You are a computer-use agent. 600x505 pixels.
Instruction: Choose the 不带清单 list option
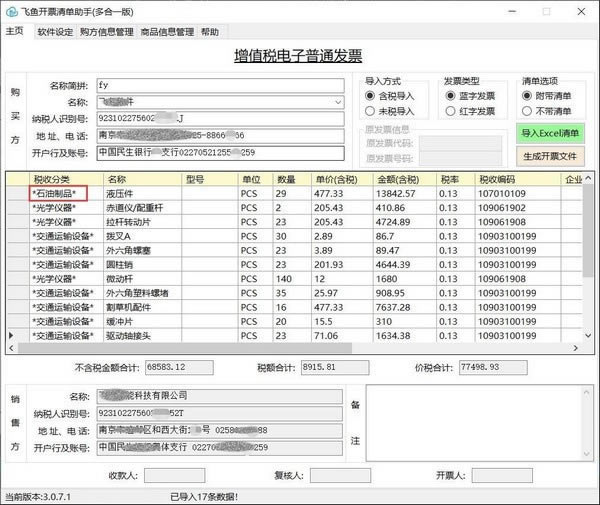[527, 112]
